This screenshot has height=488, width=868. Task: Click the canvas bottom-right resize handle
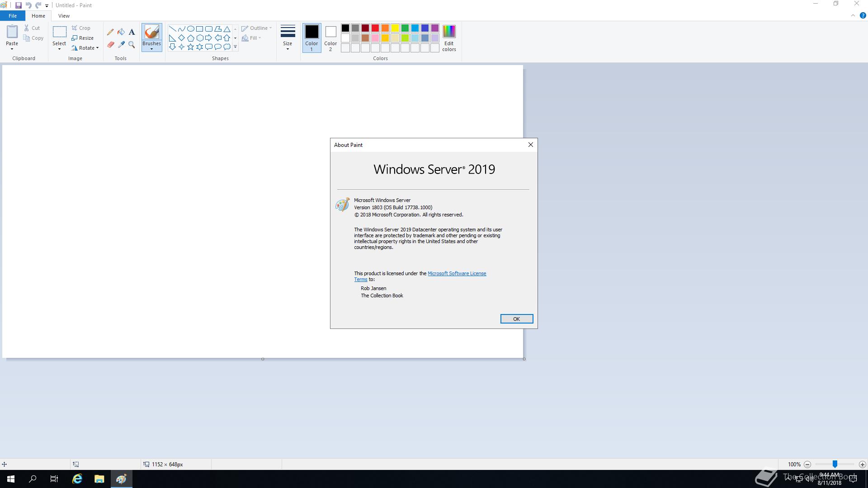tap(524, 359)
